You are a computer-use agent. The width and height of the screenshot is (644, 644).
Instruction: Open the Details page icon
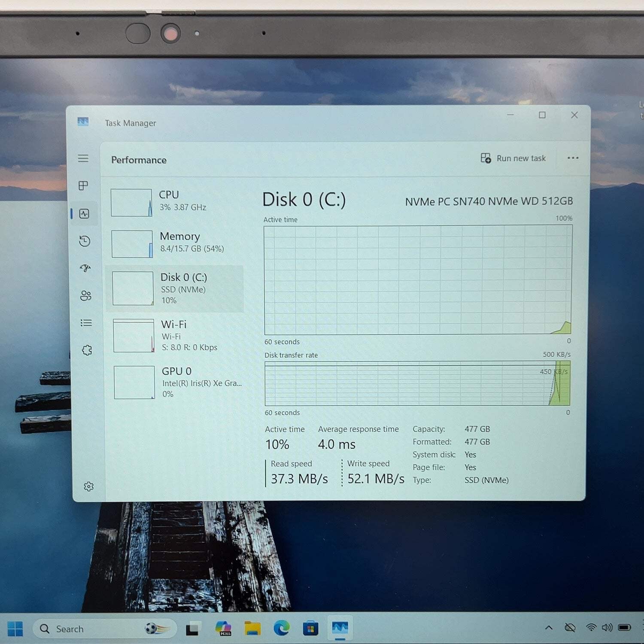pyautogui.click(x=86, y=323)
